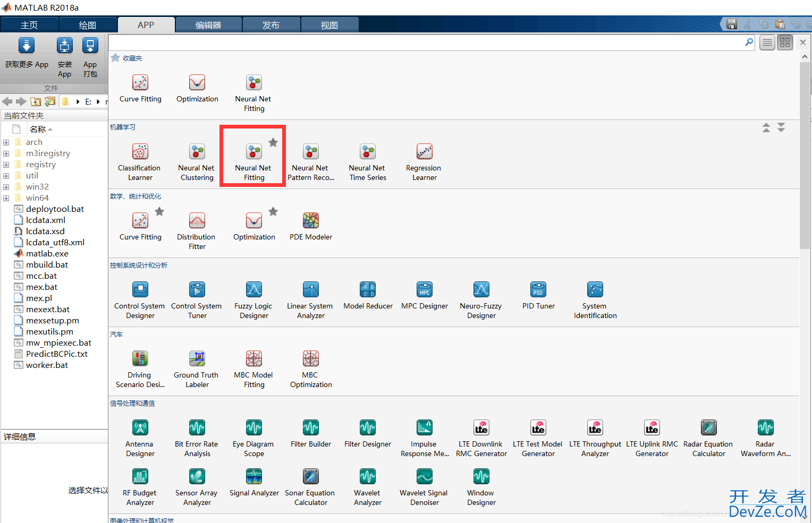Launch Neuro-Fuzzy Designer
The height and width of the screenshot is (523, 812).
point(481,300)
